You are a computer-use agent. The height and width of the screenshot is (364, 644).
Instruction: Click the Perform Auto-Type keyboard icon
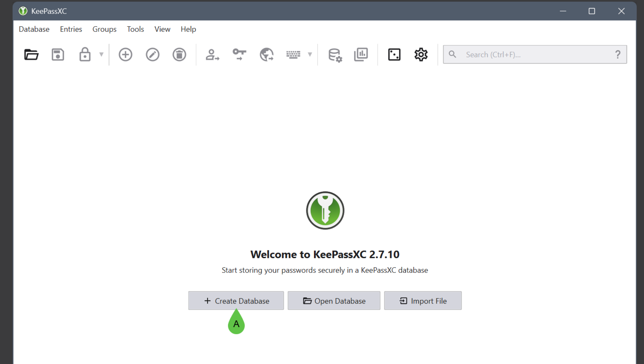293,54
